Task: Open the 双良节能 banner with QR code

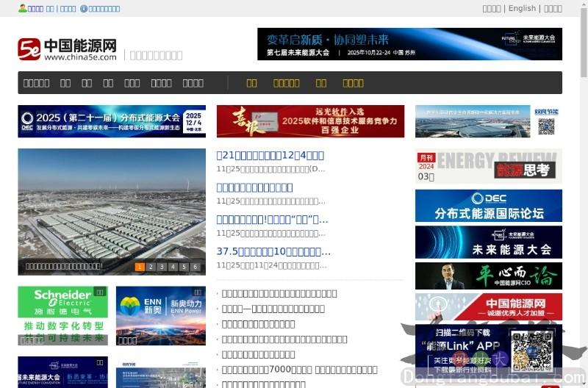Action: [489, 121]
